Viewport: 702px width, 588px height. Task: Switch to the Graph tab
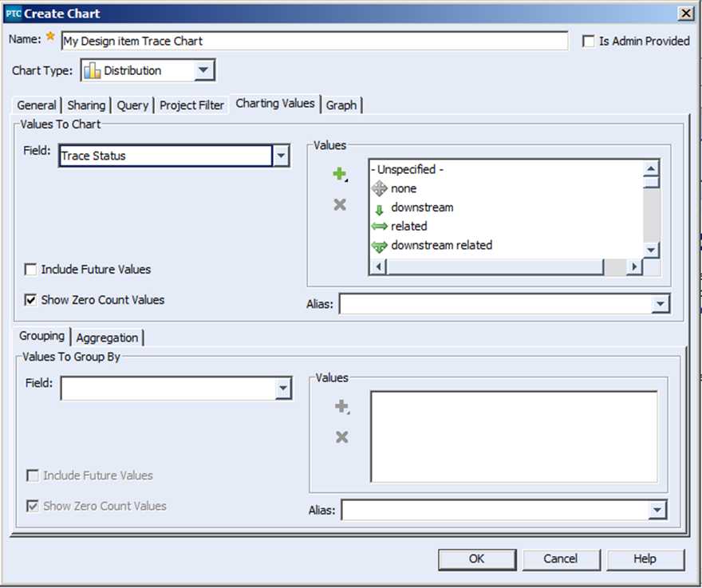pos(341,105)
